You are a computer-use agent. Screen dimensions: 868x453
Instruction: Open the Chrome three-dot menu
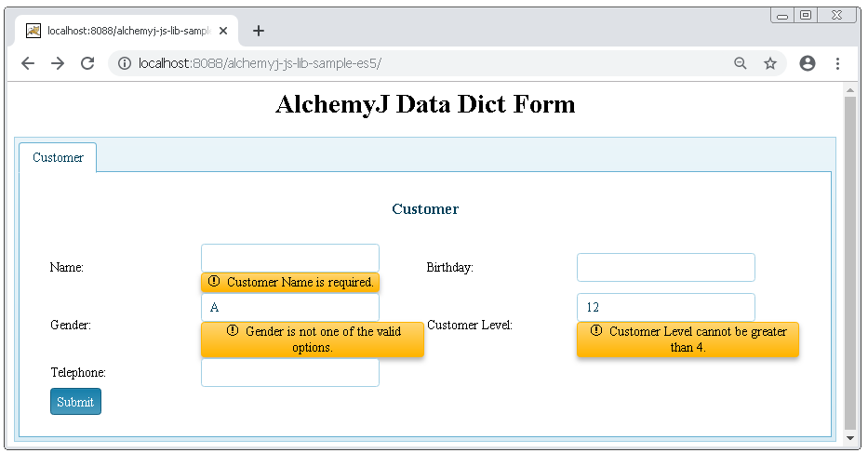pyautogui.click(x=837, y=63)
